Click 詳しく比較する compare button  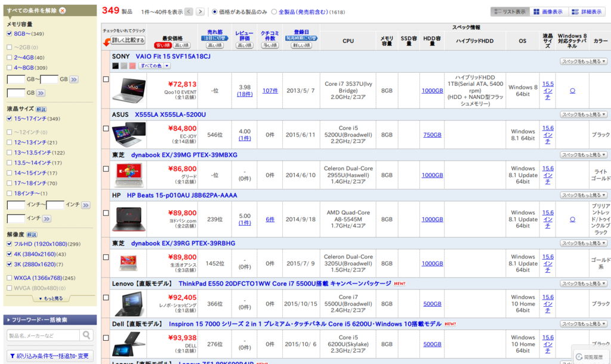[128, 40]
